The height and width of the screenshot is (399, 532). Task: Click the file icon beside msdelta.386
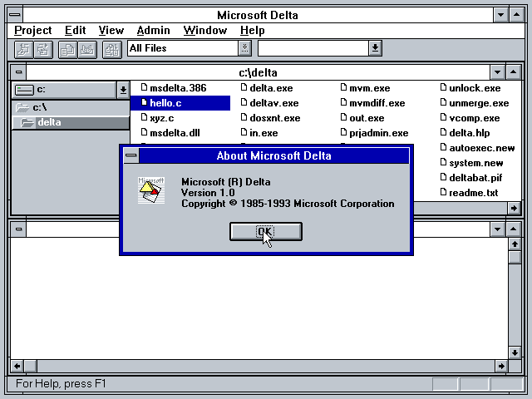[144, 87]
